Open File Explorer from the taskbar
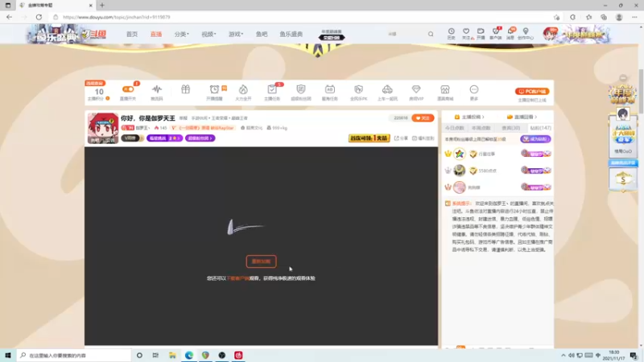This screenshot has width=644, height=362. coord(172,356)
